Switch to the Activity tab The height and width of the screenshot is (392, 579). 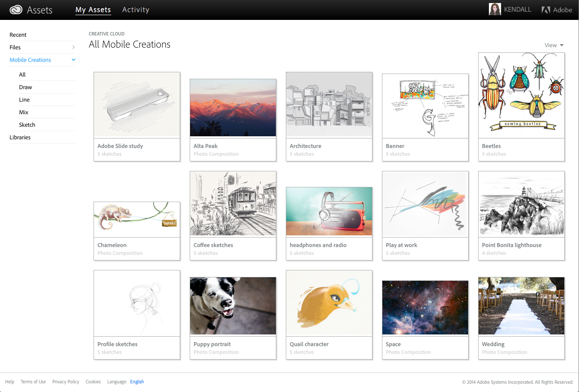click(136, 10)
